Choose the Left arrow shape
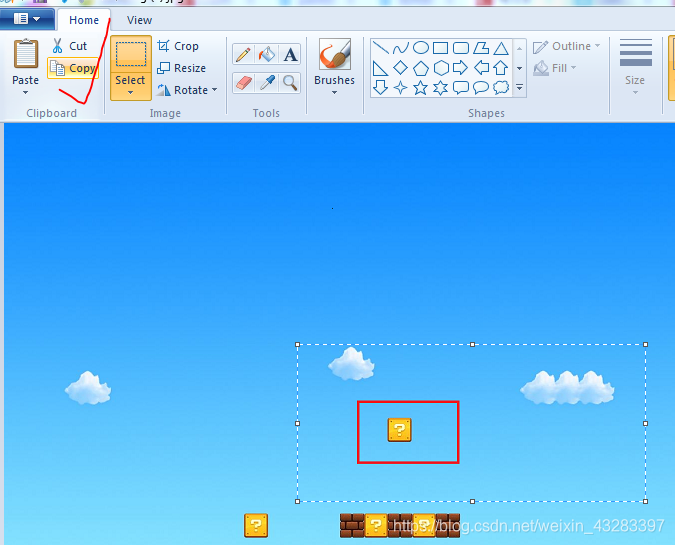 point(481,68)
